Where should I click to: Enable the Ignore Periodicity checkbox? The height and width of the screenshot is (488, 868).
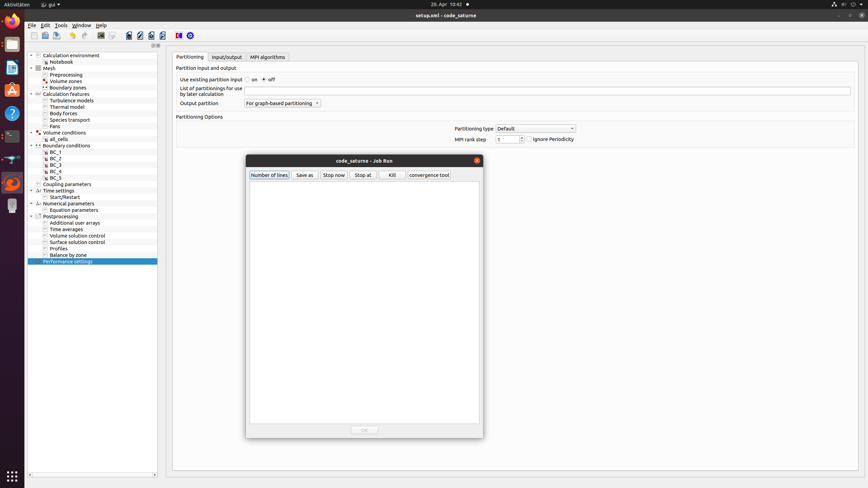point(529,139)
